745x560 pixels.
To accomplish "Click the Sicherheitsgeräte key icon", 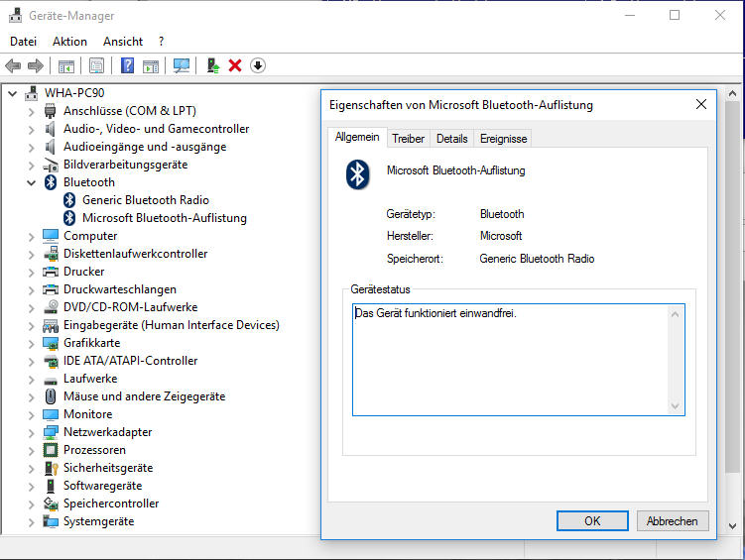I will tap(51, 468).
